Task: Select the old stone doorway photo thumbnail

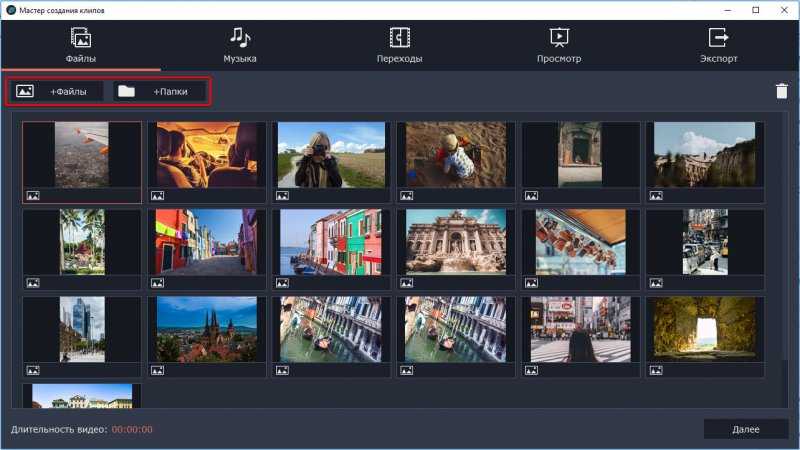Action: tap(580, 155)
